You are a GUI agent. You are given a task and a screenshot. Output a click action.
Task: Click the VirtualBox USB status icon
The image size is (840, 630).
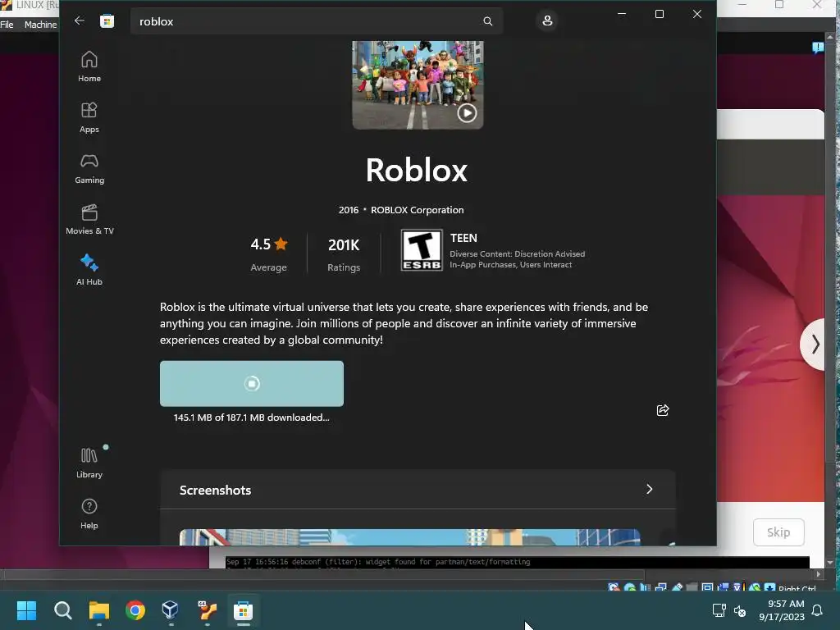point(677,587)
